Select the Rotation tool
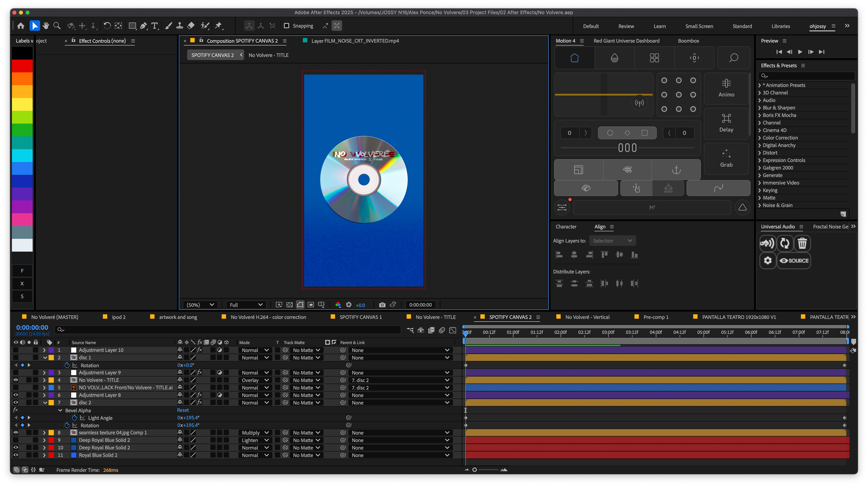The width and height of the screenshot is (868, 486). (x=107, y=26)
